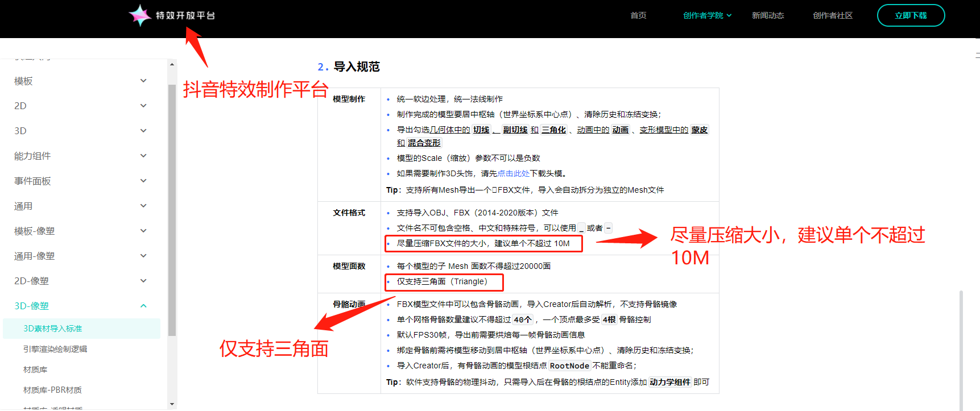Click the 尽量压缩FBX文件的大小 line
This screenshot has width=980, height=411.
click(x=483, y=243)
